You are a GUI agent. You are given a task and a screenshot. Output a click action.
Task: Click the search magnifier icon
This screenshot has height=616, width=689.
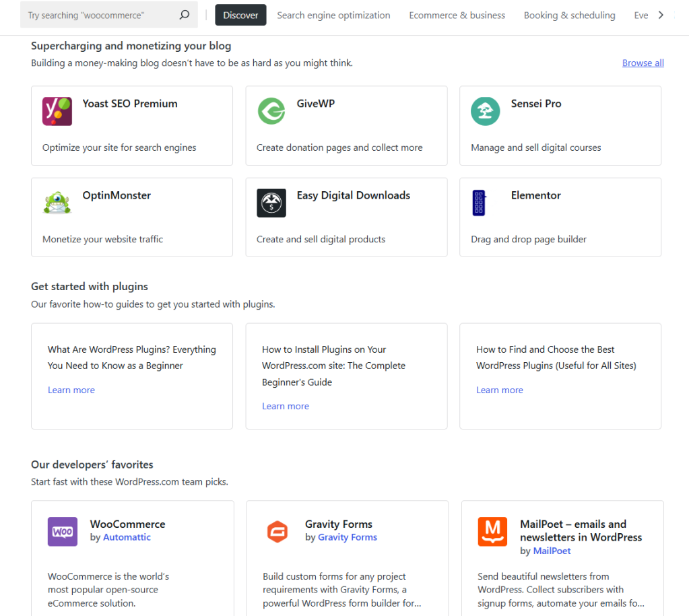click(185, 15)
